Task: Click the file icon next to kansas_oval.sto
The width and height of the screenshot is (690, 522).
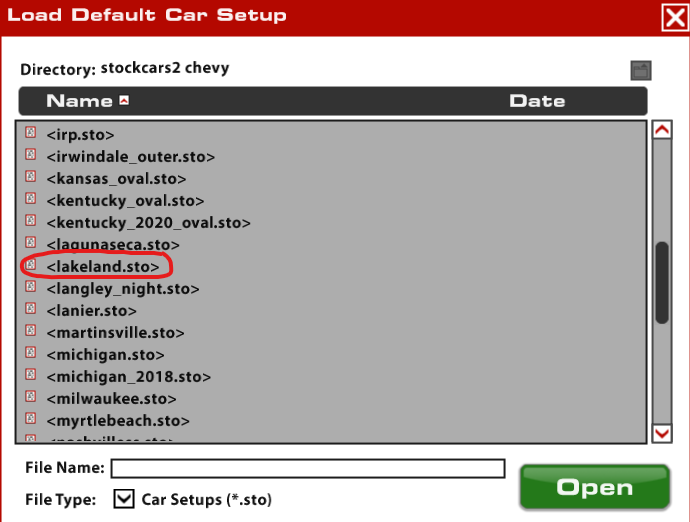Action: pyautogui.click(x=30, y=178)
